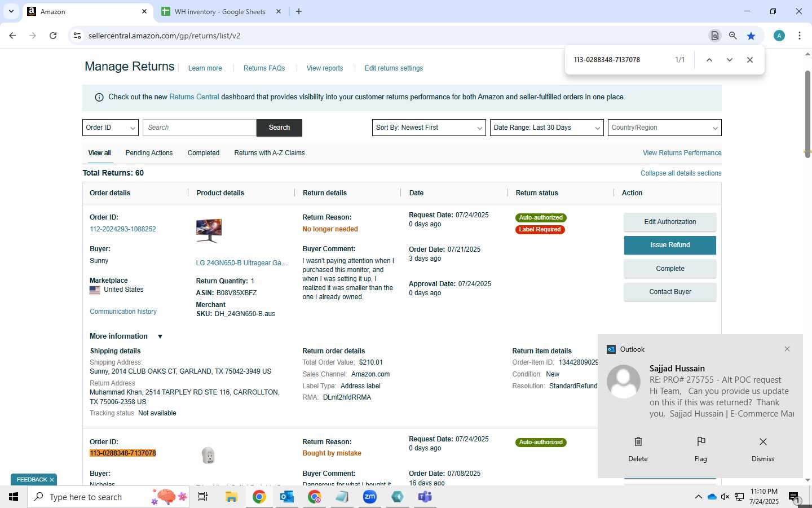Open a new browser tab
This screenshot has width=812, height=508.
tap(299, 11)
